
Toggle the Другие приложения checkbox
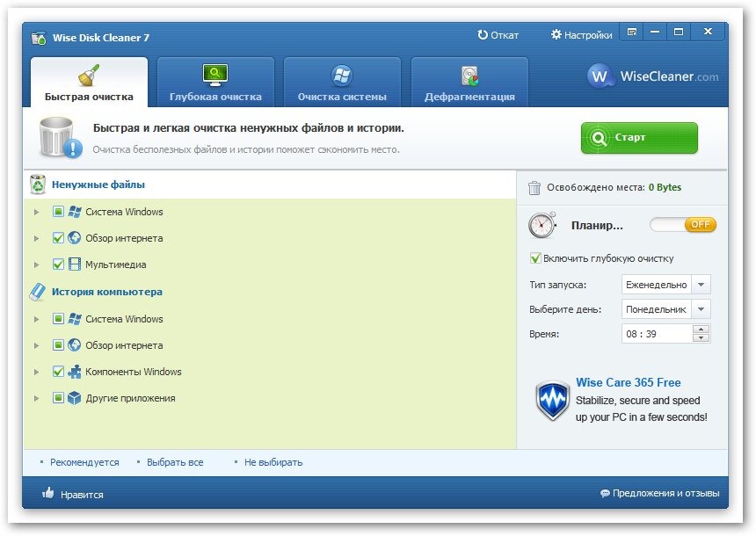click(x=58, y=398)
